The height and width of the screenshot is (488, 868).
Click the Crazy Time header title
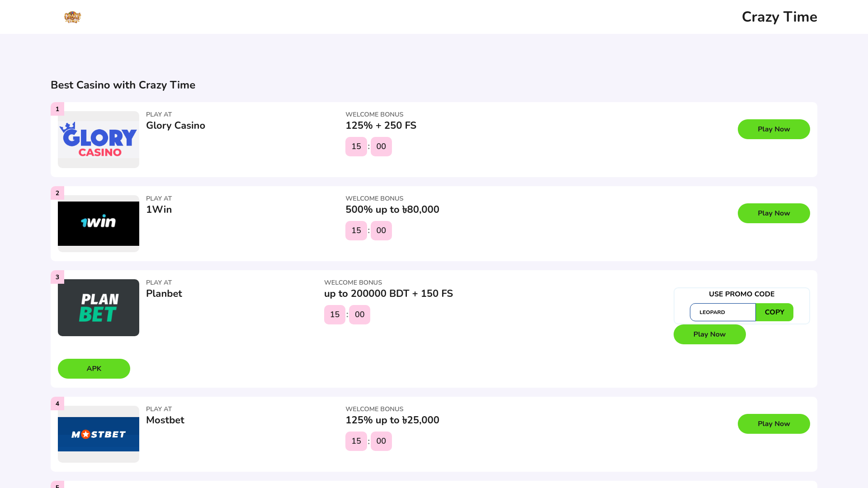[779, 17]
